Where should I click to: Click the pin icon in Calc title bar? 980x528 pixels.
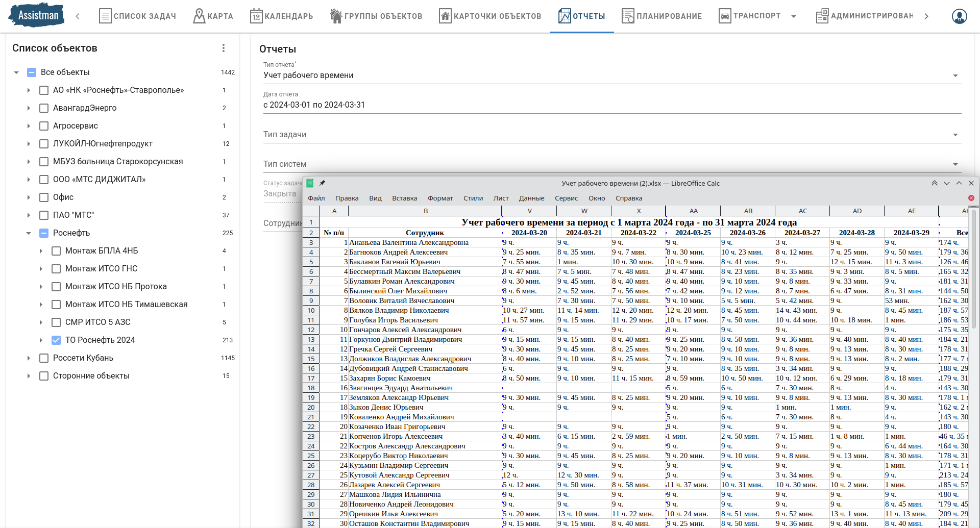322,183
